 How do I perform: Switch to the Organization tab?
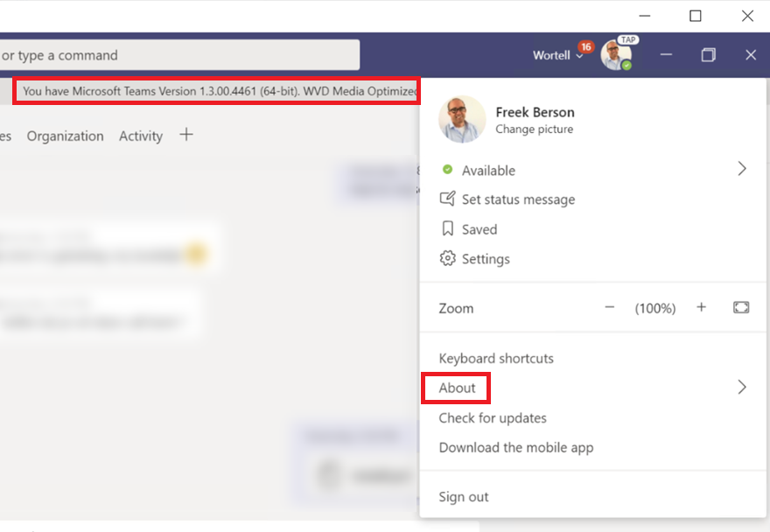66,136
